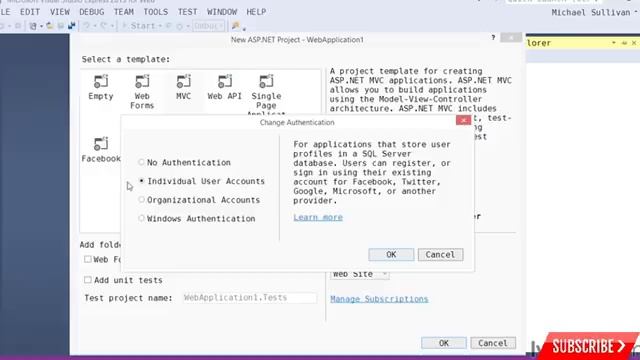Select the Empty project template icon

(x=101, y=82)
